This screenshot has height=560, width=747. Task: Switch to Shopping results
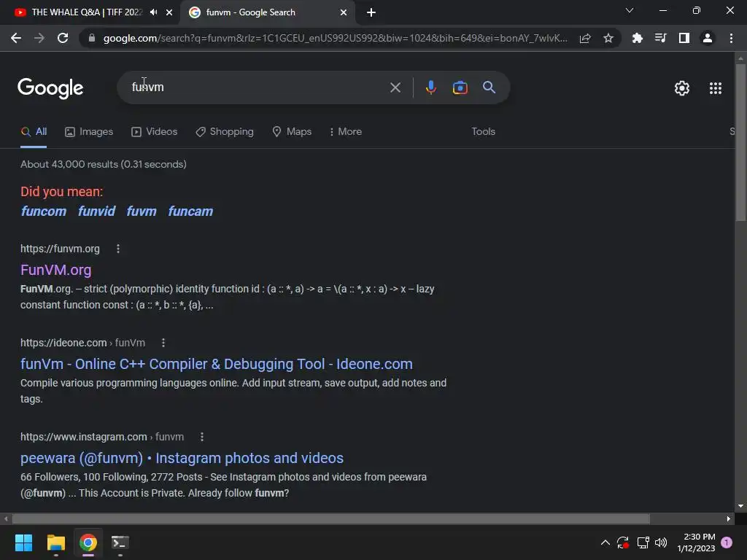225,131
